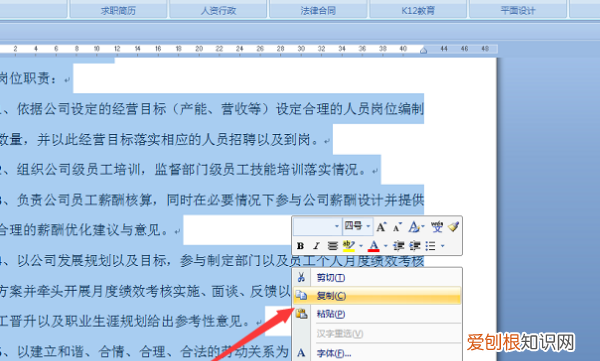Click the phonetic guide wén icon
This screenshot has height=361, width=600.
(x=436, y=227)
